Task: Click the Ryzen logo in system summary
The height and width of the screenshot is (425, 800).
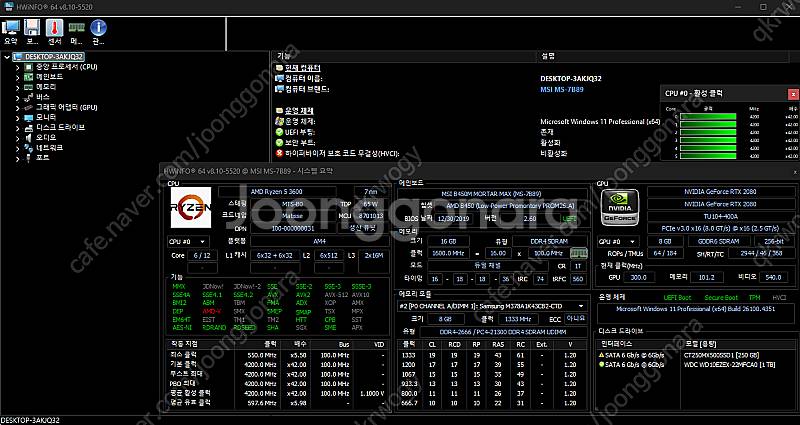Action: click(191, 207)
